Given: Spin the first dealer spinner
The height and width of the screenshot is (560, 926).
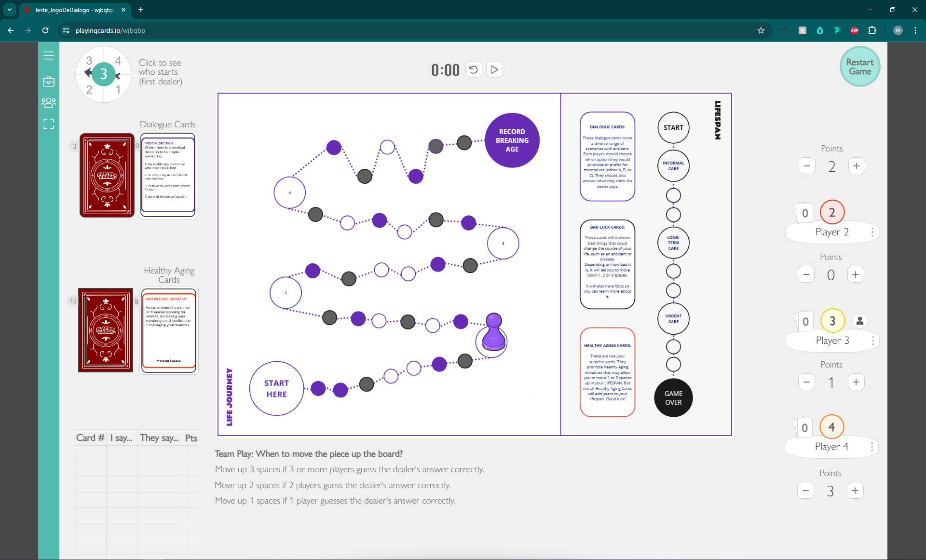Looking at the screenshot, I should coord(104,74).
